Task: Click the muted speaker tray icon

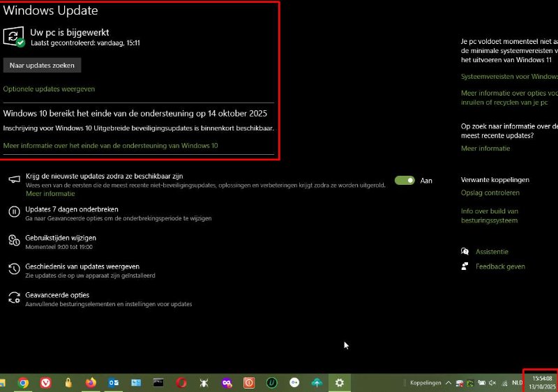Action: [492, 383]
